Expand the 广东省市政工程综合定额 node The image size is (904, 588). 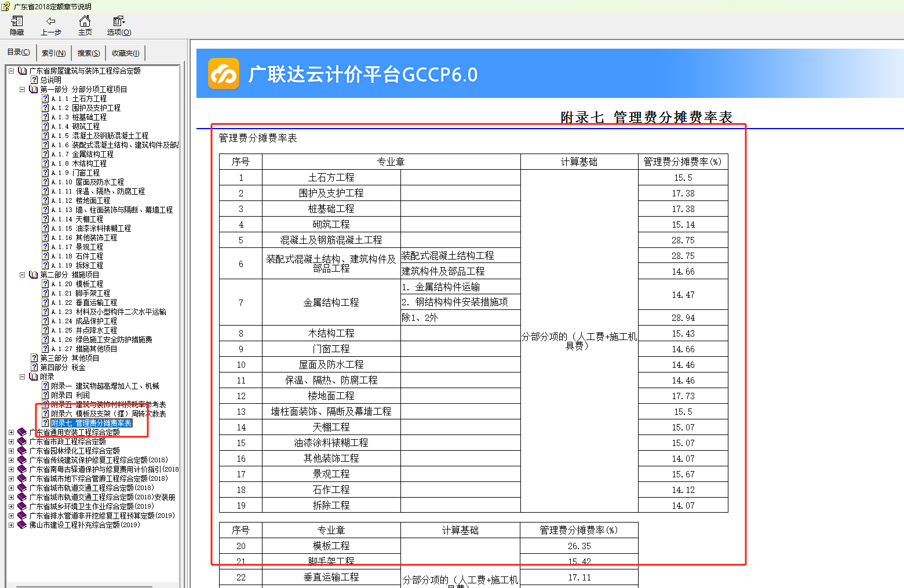point(11,441)
